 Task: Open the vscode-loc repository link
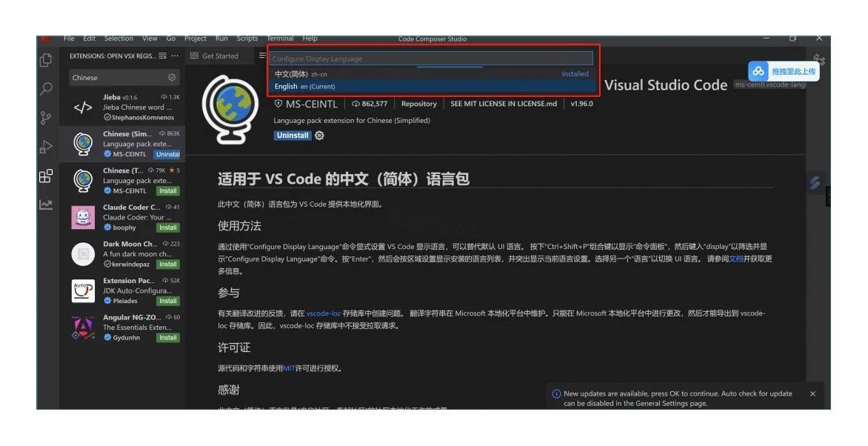(x=324, y=313)
